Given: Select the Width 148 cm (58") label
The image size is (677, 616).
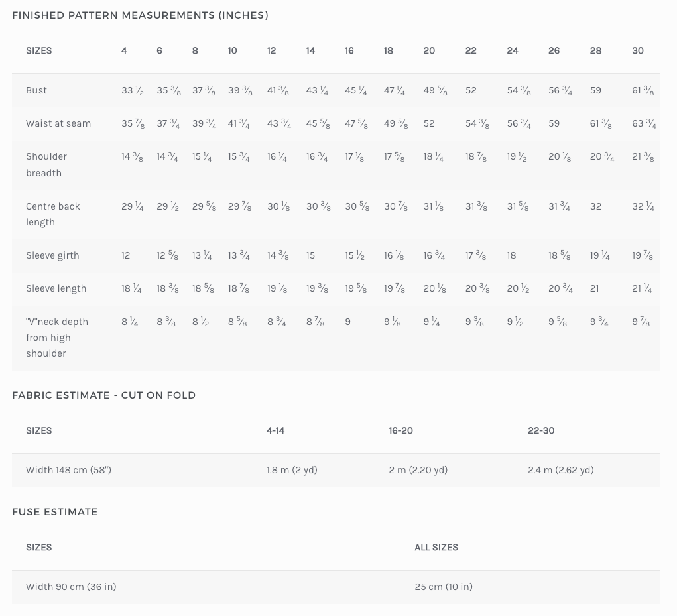Looking at the screenshot, I should pos(68,470).
